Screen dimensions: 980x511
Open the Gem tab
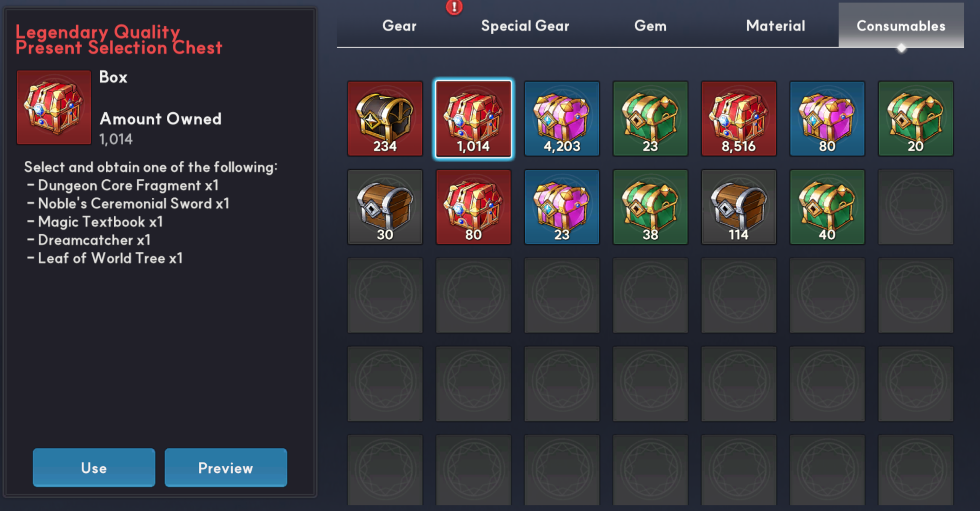650,26
